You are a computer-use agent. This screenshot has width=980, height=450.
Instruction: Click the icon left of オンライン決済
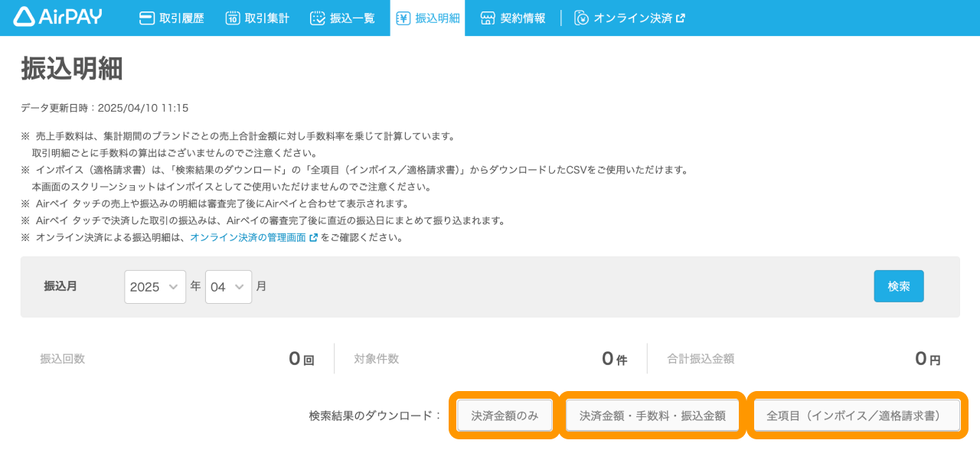tap(582, 18)
